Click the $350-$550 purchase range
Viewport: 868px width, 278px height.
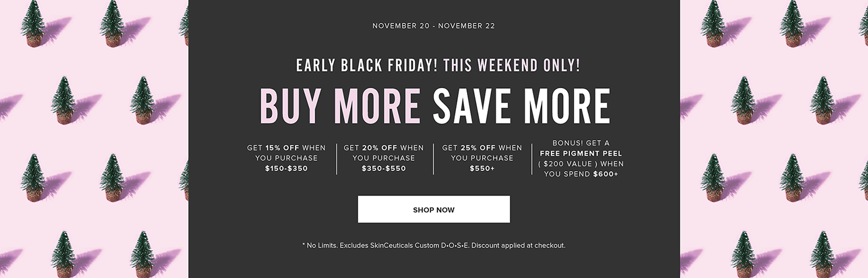click(384, 169)
